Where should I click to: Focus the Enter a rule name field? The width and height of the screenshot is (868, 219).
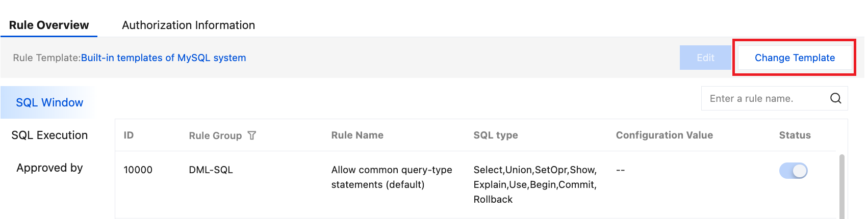(x=765, y=98)
